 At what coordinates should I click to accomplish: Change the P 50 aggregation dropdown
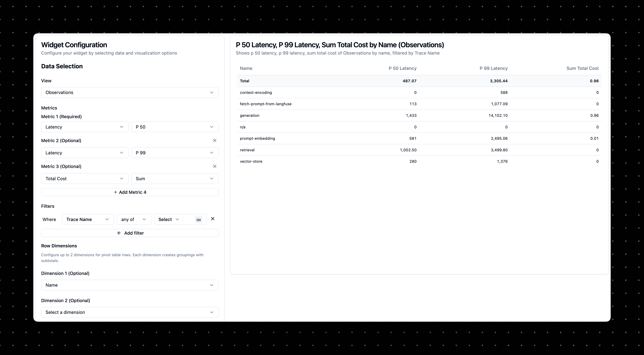174,127
